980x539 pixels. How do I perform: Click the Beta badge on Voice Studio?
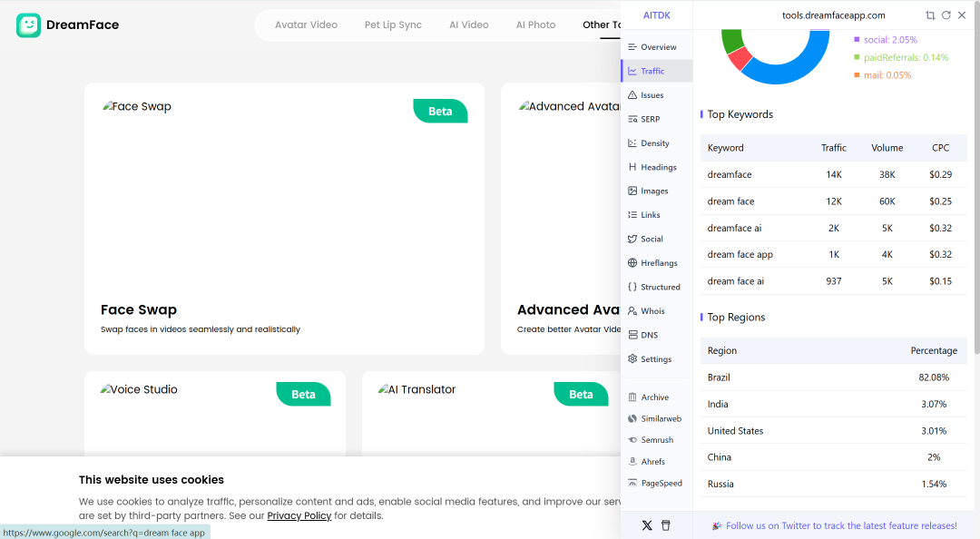pyautogui.click(x=303, y=395)
